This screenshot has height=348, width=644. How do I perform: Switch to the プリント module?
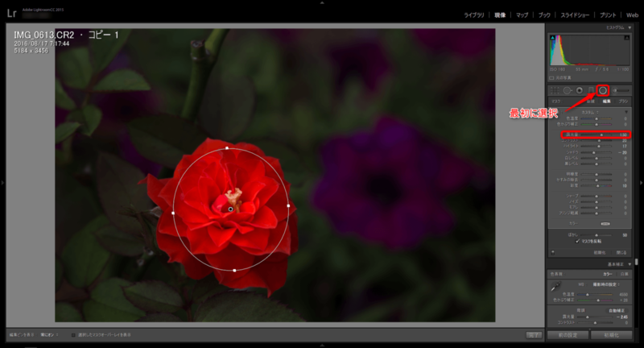coord(608,15)
